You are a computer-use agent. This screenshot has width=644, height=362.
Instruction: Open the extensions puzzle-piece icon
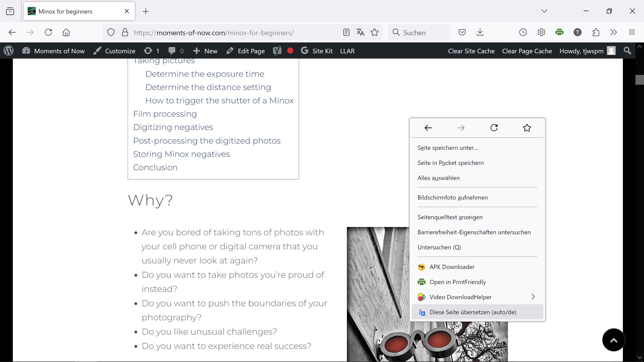[x=596, y=32]
